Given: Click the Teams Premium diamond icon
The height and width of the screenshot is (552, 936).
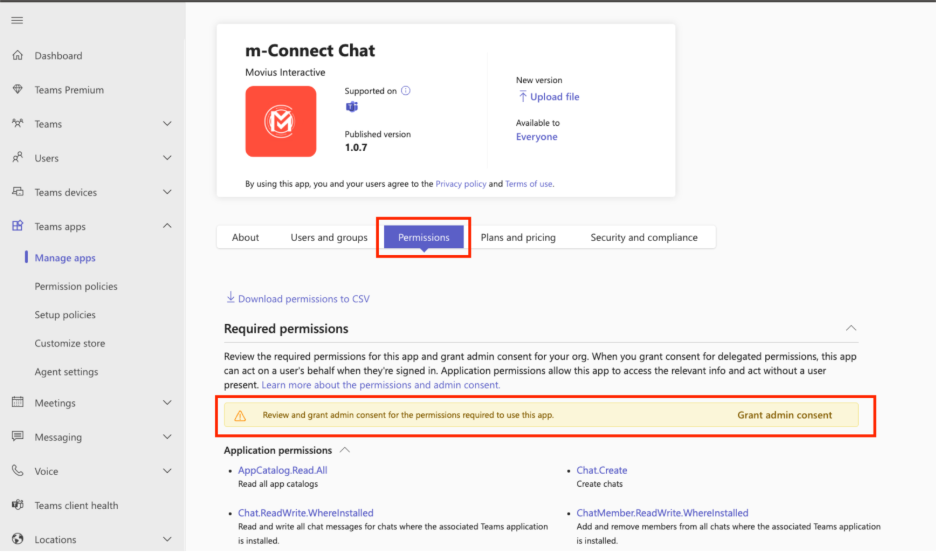Looking at the screenshot, I should (x=17, y=90).
